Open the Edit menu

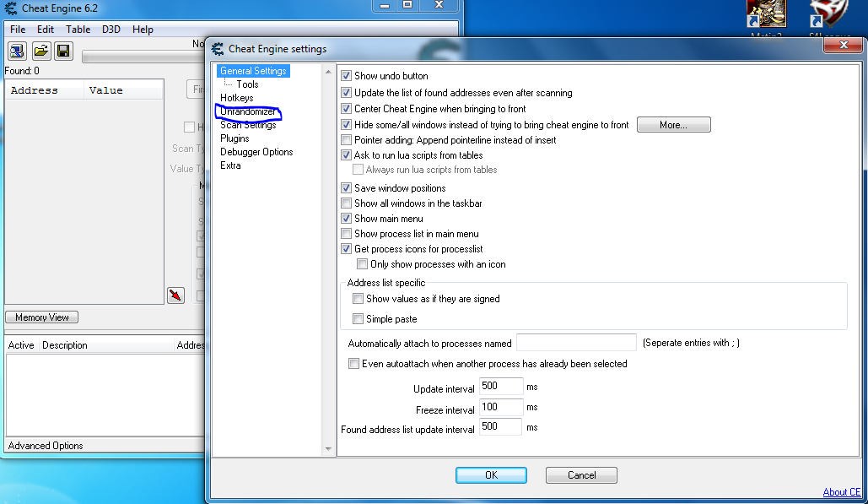tap(46, 30)
